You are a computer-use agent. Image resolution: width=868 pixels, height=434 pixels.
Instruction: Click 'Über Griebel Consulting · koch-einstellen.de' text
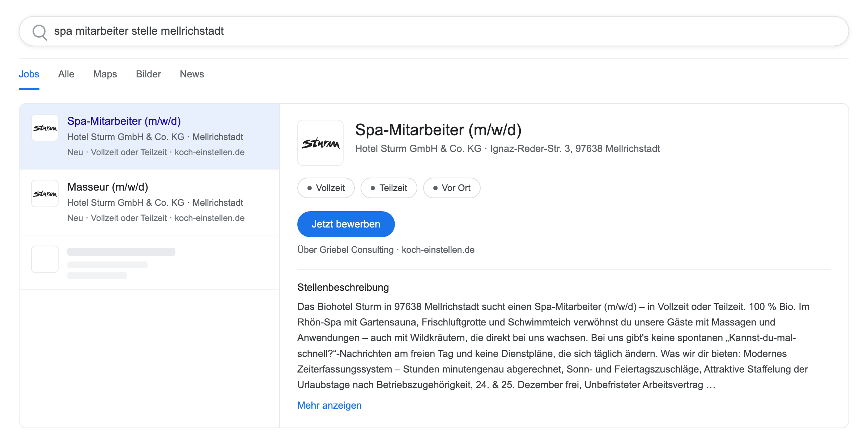click(386, 250)
